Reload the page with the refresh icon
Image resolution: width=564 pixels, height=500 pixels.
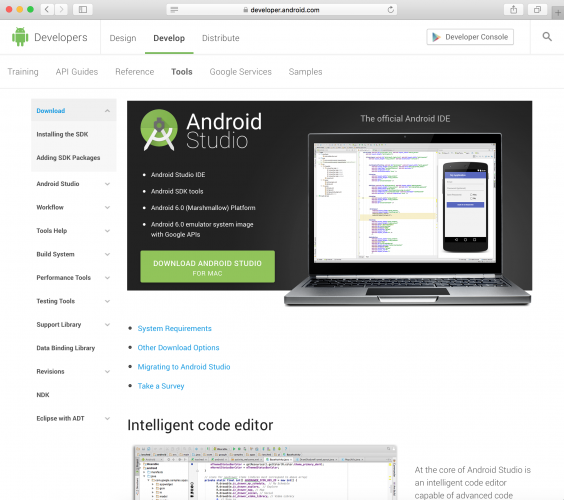[391, 10]
